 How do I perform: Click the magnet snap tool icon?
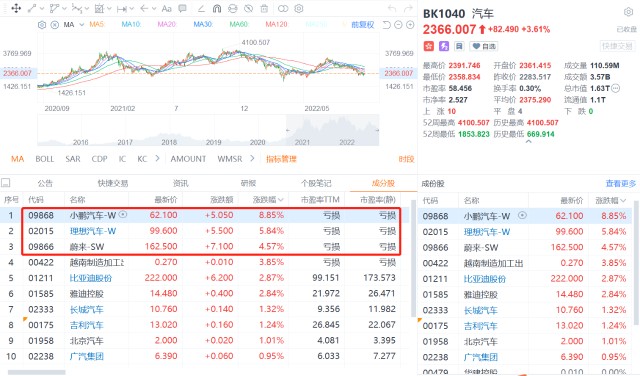click(x=217, y=8)
